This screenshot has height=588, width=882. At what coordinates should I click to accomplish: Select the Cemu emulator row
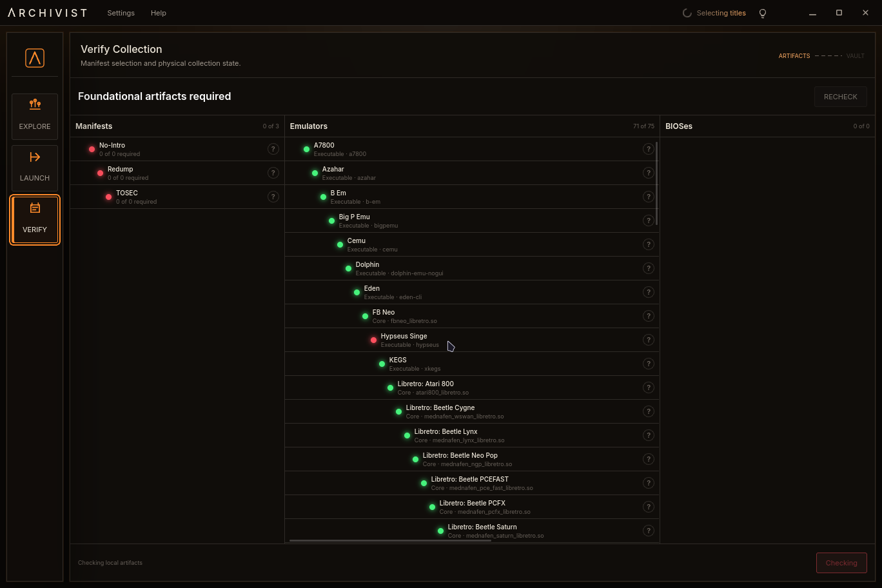pos(472,244)
